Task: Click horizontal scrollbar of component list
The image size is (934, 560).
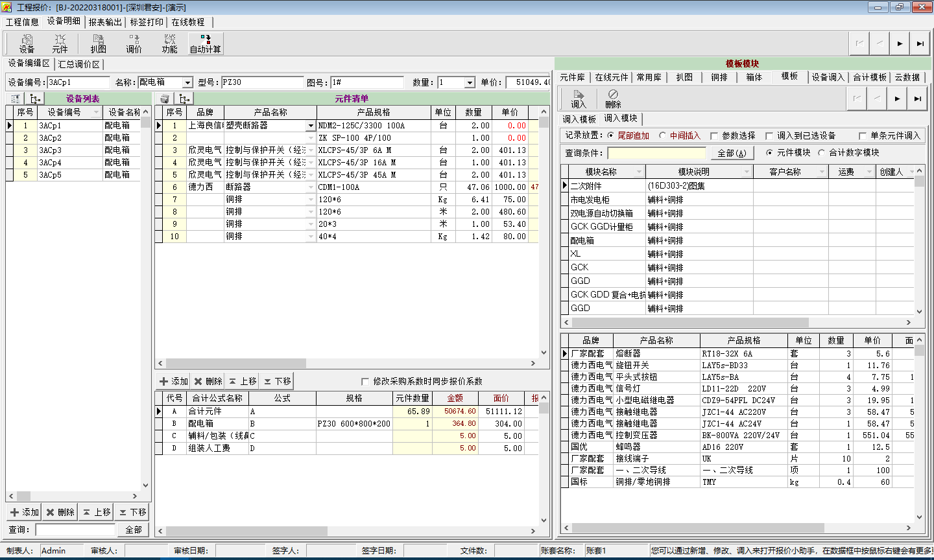Action: pyautogui.click(x=348, y=364)
